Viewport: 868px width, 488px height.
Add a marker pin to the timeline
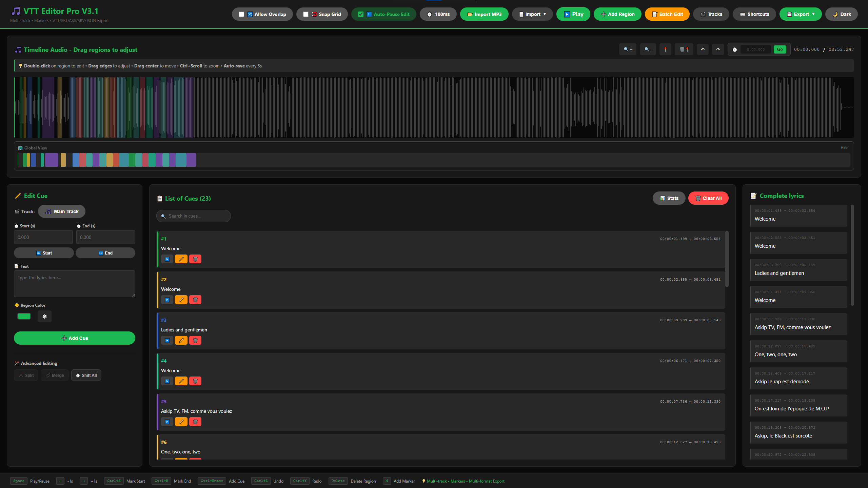click(665, 49)
